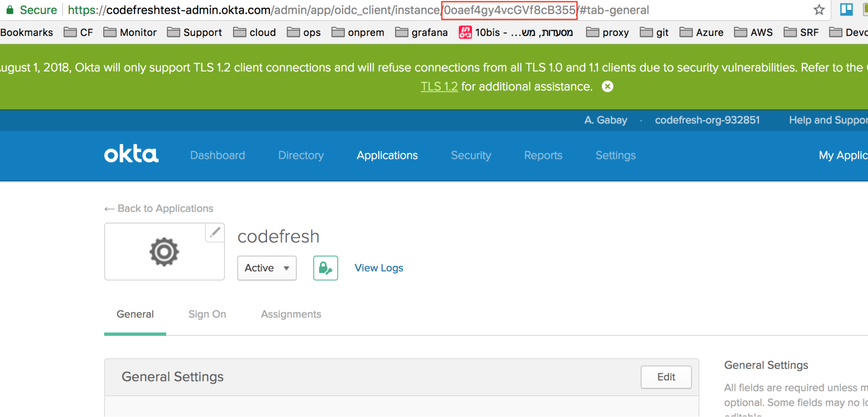868x417 pixels.
Task: Open the Active status dropdown
Action: (267, 268)
